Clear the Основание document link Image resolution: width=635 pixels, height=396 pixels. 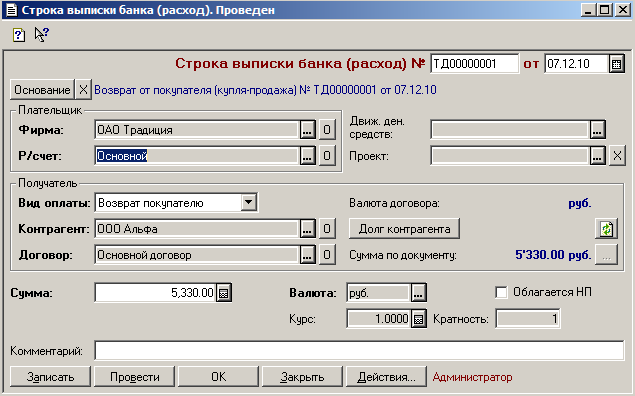83,89
